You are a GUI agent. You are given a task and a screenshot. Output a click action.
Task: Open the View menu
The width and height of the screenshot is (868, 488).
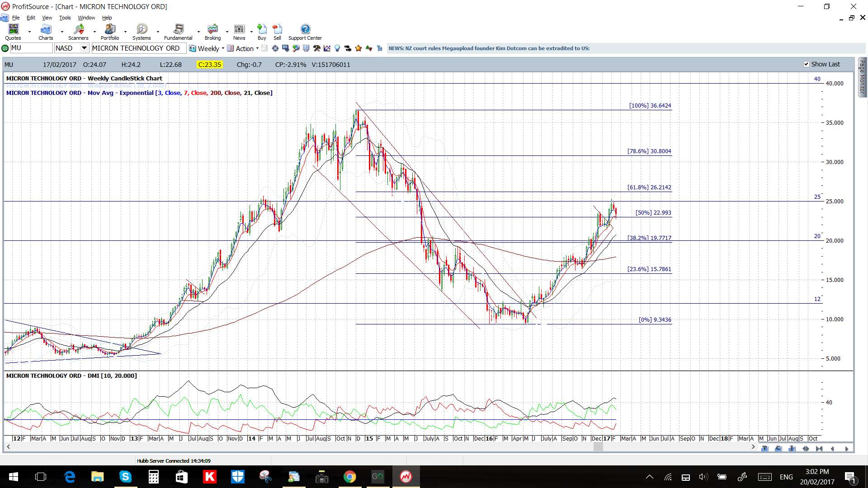pos(47,18)
